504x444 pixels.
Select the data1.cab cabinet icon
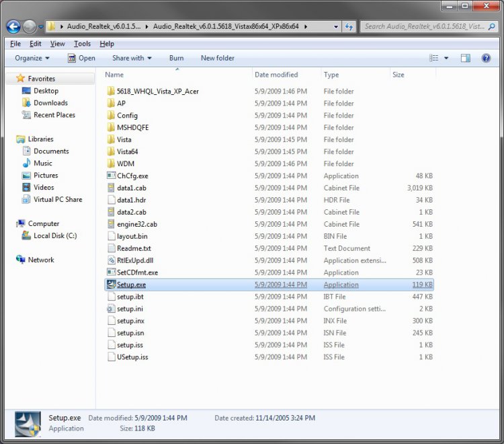pos(111,188)
